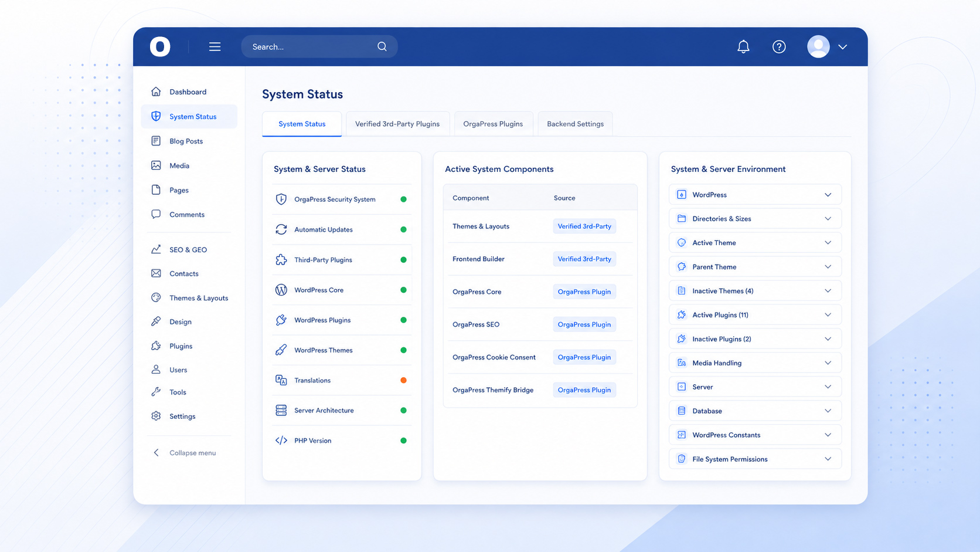This screenshot has height=552, width=980.
Task: Open the help question mark icon
Action: tap(779, 46)
